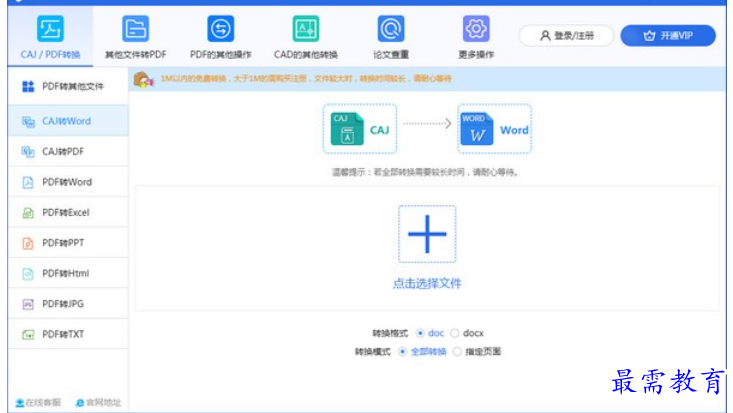Click the 转换模式 label
Image resolution: width=733 pixels, height=413 pixels.
tap(373, 352)
